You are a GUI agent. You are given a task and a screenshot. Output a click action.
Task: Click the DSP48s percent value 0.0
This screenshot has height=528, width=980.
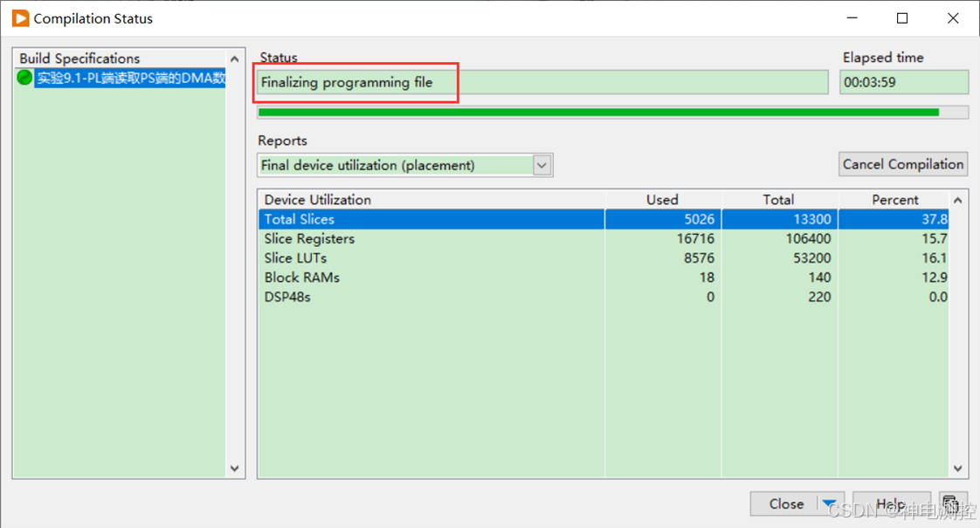(937, 297)
